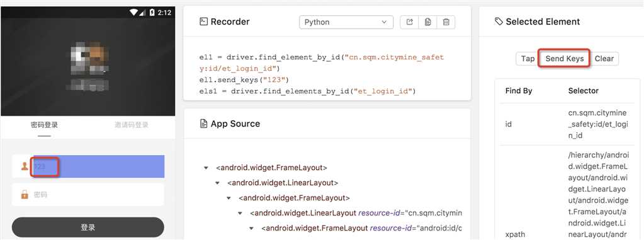Click the el1 = driver.find_element_by_id code line

(x=322, y=62)
